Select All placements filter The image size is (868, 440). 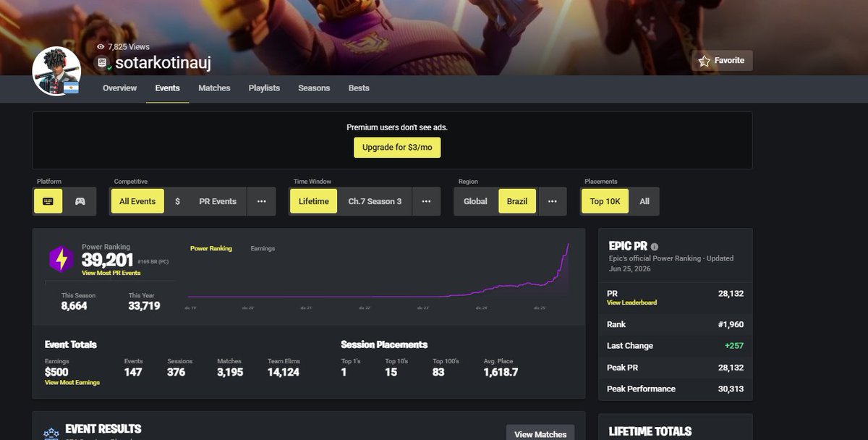tap(644, 201)
